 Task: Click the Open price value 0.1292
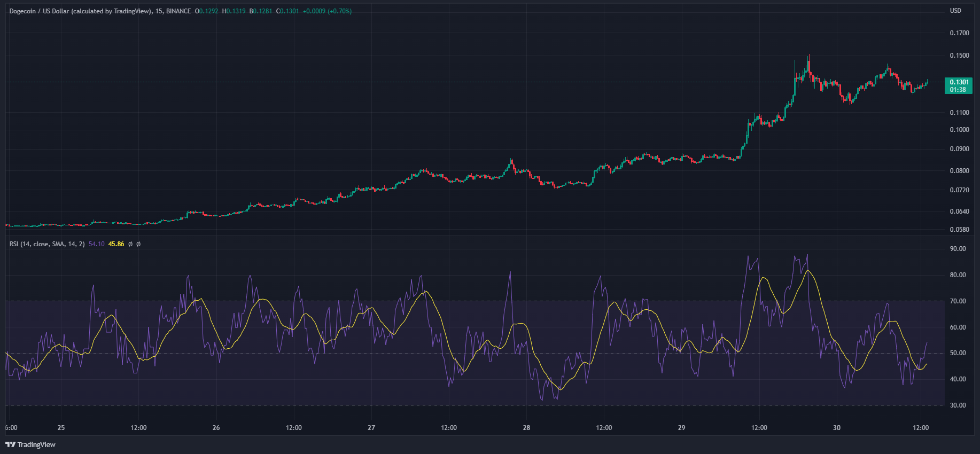tap(208, 11)
